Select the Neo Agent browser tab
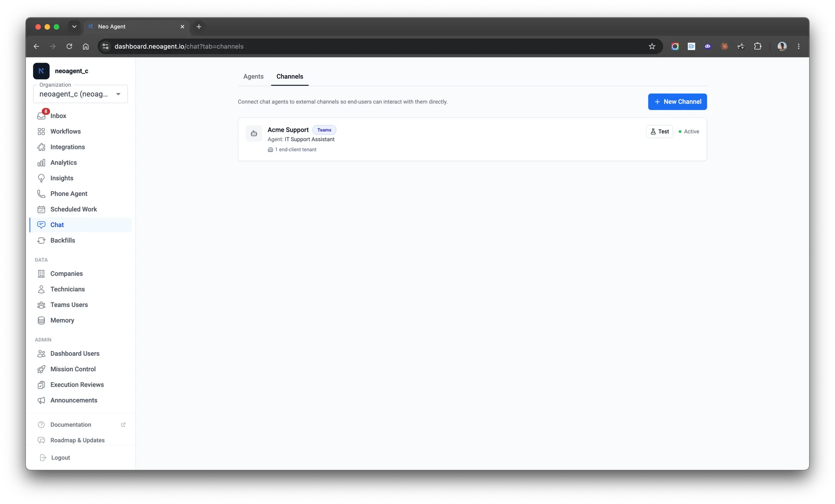This screenshot has height=504, width=835. pos(137,27)
